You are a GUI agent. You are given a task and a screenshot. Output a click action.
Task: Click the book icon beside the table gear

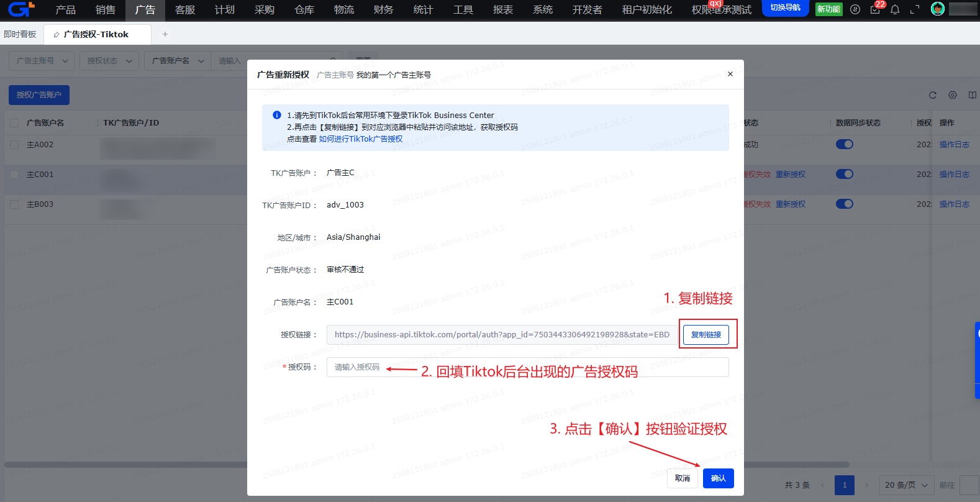[973, 95]
